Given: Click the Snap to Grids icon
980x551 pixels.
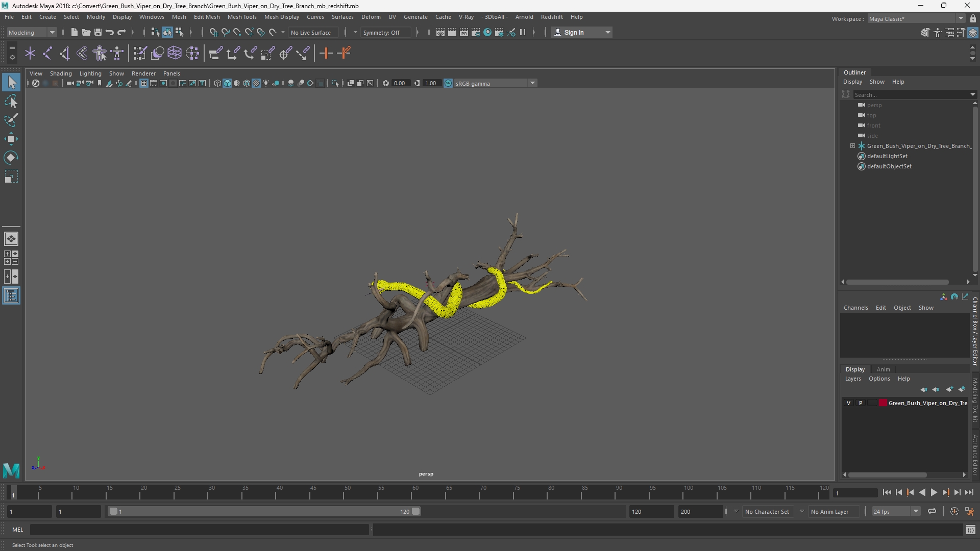Looking at the screenshot, I should [x=213, y=32].
